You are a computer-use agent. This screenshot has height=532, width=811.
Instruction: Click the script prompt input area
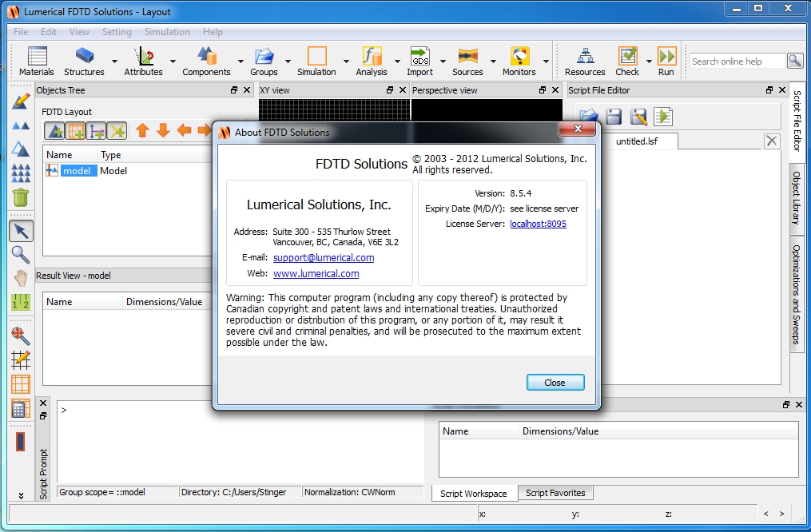(x=240, y=440)
